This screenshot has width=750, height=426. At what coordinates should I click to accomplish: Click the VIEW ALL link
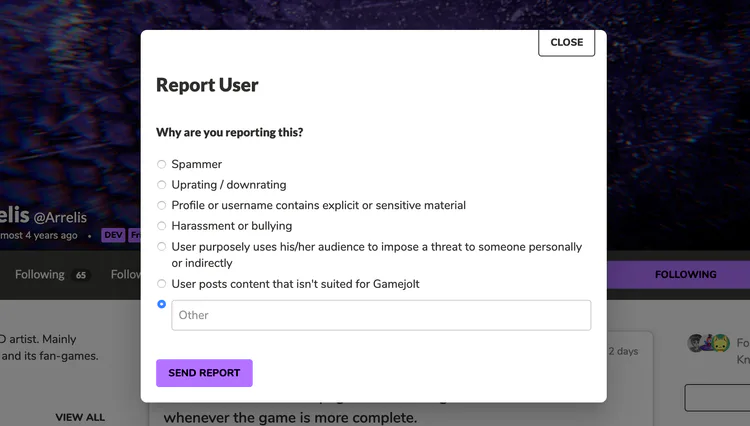tap(80, 417)
